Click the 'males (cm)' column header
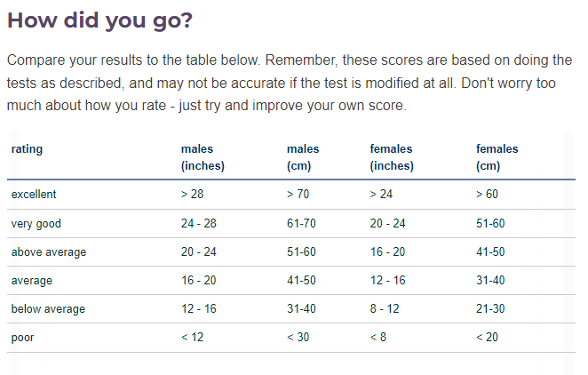 [x=303, y=157]
